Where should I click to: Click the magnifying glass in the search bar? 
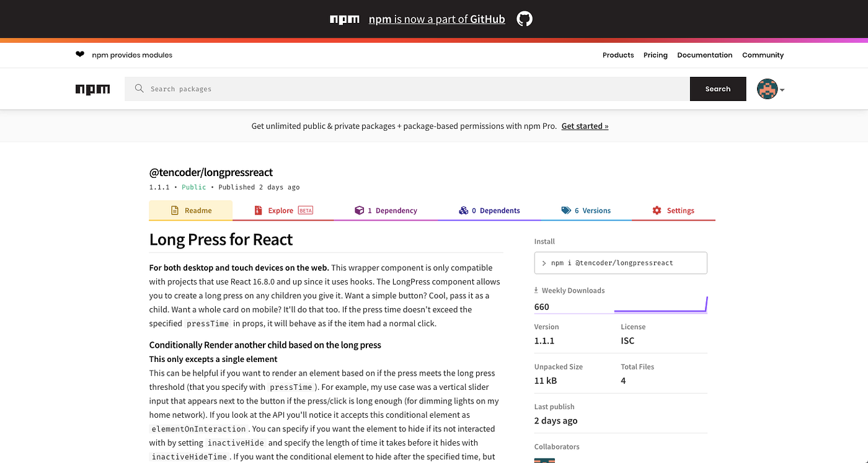pos(139,89)
